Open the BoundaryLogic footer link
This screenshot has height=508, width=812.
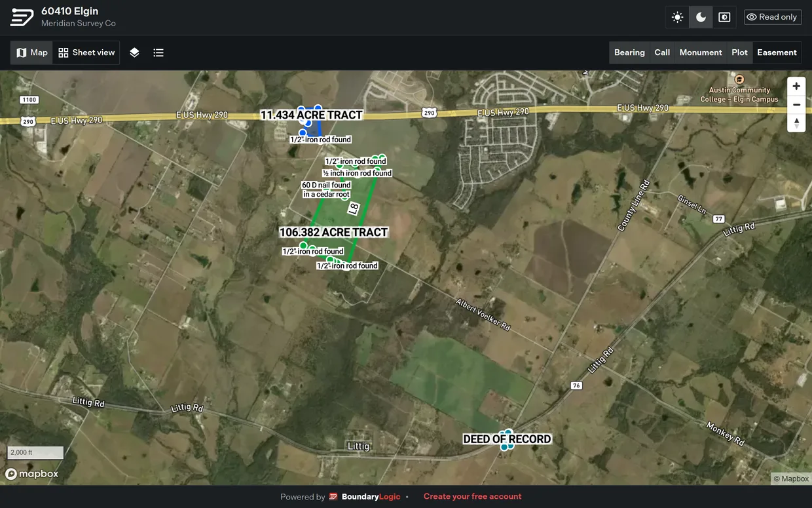pyautogui.click(x=365, y=497)
